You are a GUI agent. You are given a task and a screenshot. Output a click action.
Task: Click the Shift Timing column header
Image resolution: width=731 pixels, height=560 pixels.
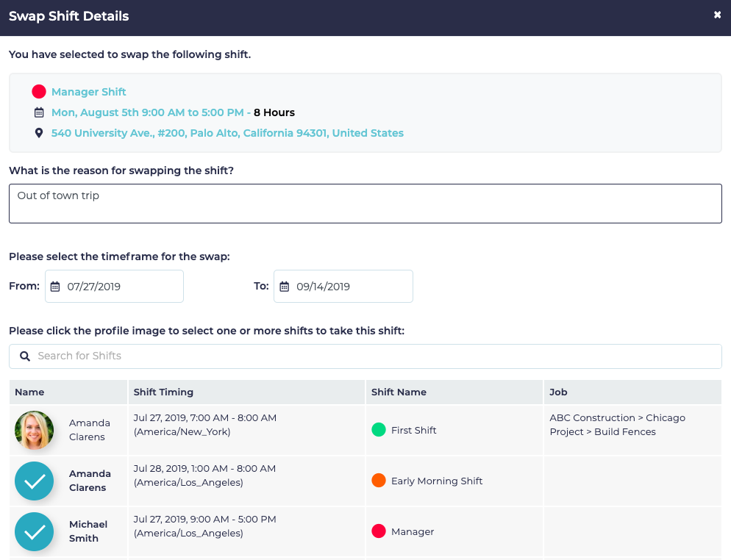tap(164, 392)
